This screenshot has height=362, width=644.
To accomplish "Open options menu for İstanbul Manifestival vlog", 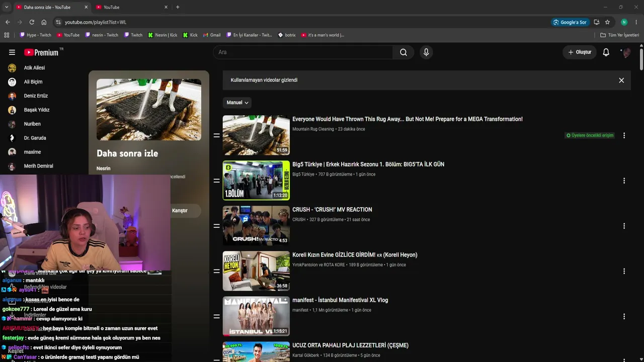I will pos(624,316).
